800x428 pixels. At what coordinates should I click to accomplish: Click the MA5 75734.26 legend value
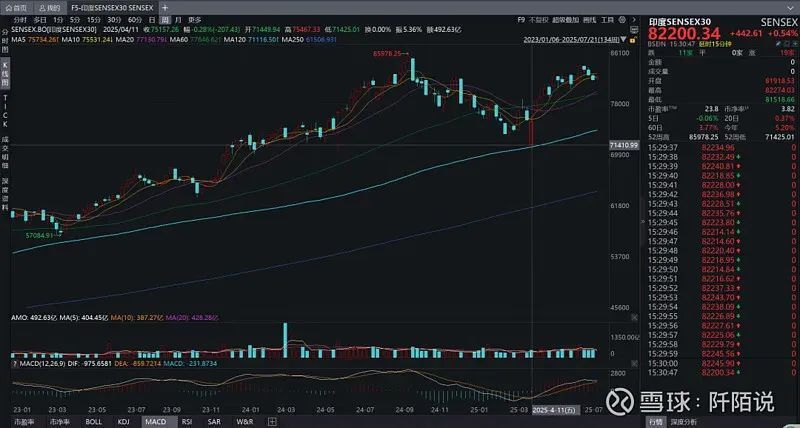(x=35, y=39)
